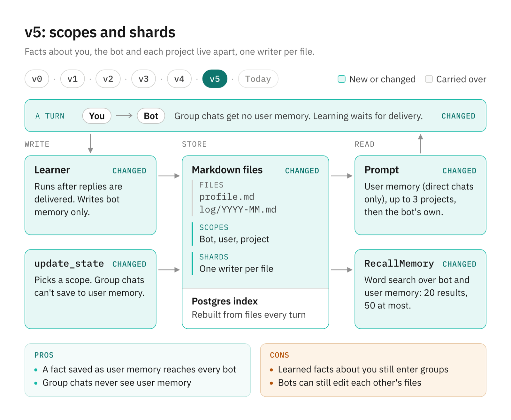The height and width of the screenshot is (420, 511).
Task: Open the v2 version tab
Action: tap(108, 79)
